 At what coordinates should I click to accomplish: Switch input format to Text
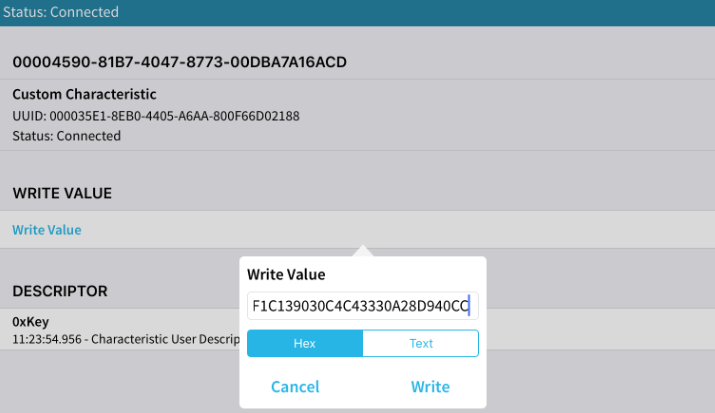tap(421, 343)
